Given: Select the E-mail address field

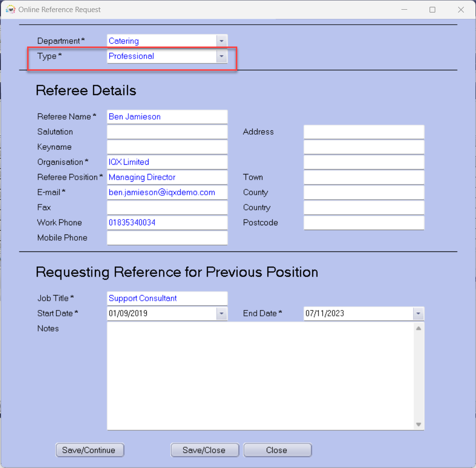Looking at the screenshot, I should tap(167, 192).
